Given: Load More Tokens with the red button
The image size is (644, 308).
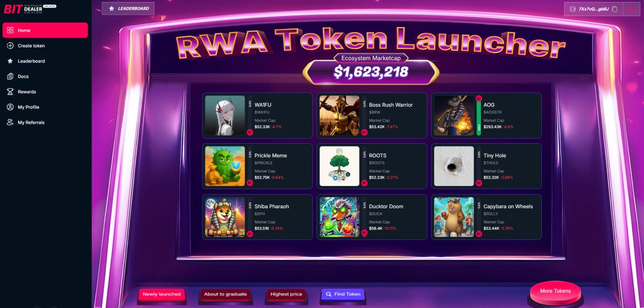Looking at the screenshot, I should (x=555, y=291).
